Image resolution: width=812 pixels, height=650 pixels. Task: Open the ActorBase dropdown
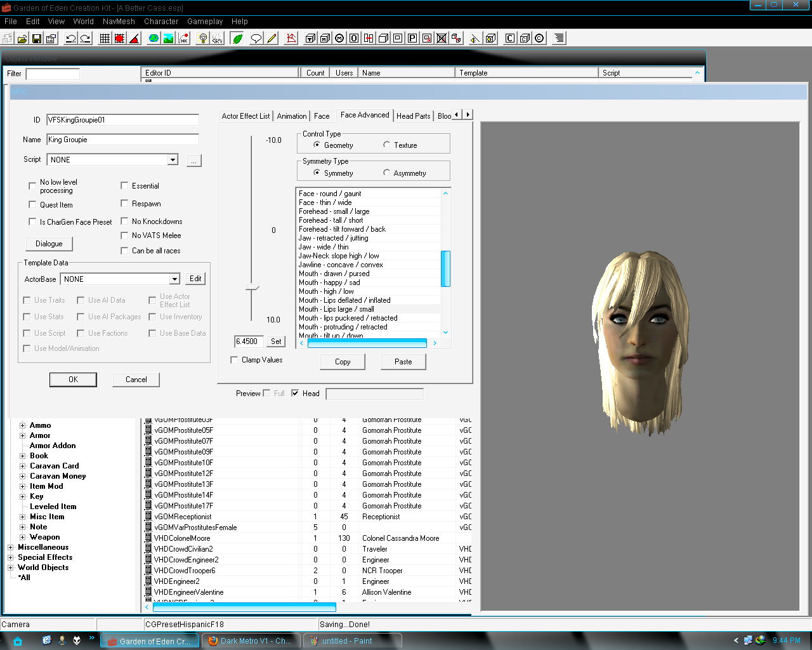click(174, 279)
